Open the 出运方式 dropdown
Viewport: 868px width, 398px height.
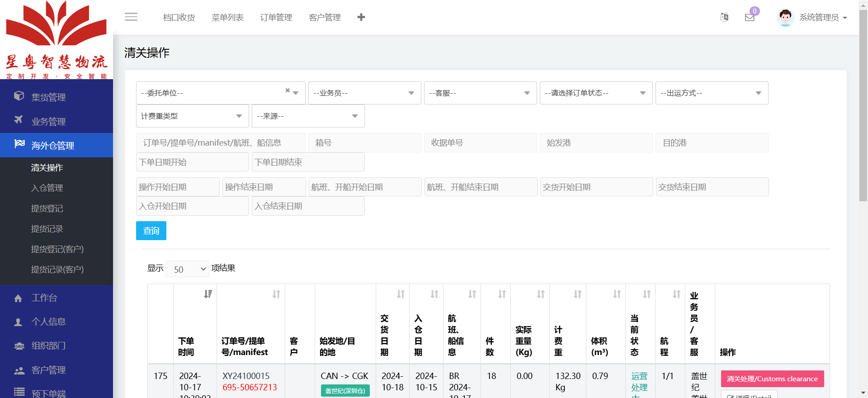(712, 93)
